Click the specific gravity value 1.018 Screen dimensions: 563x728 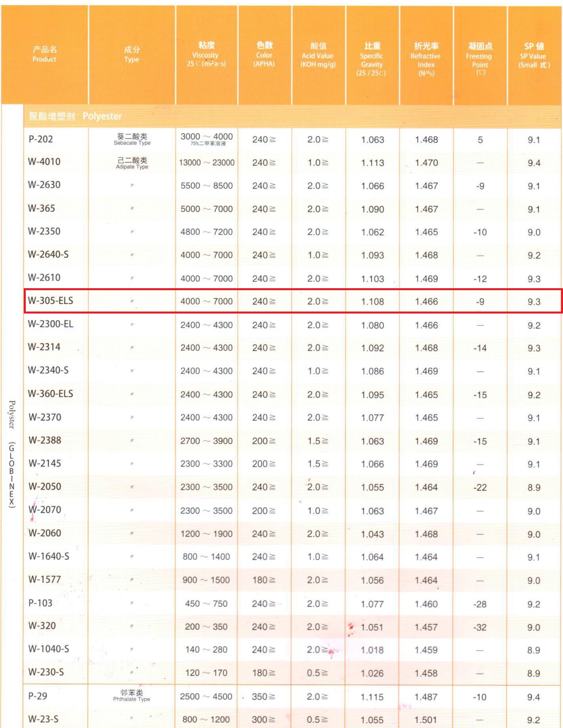tap(372, 650)
